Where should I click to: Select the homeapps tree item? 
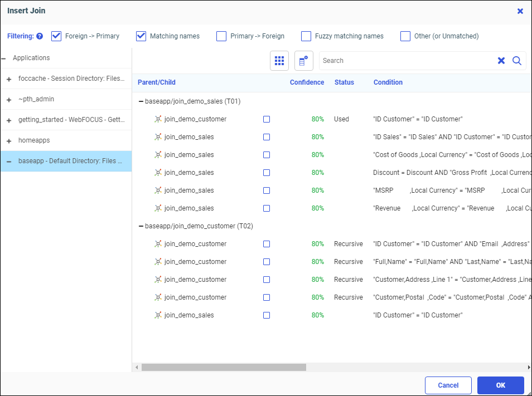[x=34, y=140]
